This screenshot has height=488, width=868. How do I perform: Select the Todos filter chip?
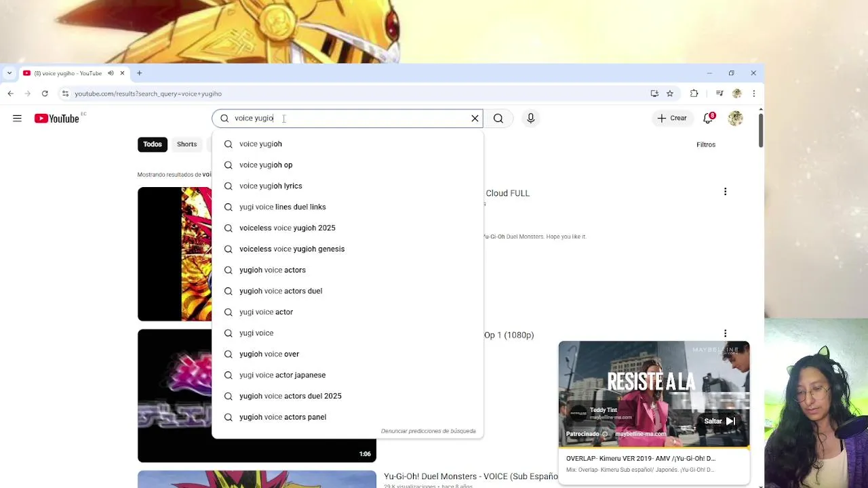pos(153,144)
